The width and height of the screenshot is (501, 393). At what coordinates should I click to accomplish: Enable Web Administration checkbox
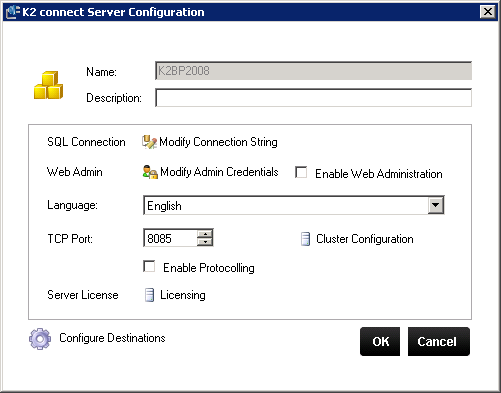[301, 173]
